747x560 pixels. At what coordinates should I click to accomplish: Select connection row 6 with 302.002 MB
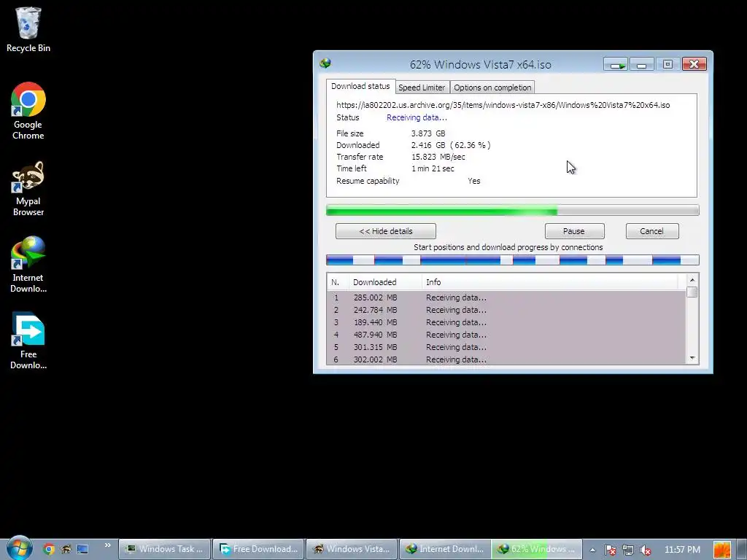[x=506, y=359]
